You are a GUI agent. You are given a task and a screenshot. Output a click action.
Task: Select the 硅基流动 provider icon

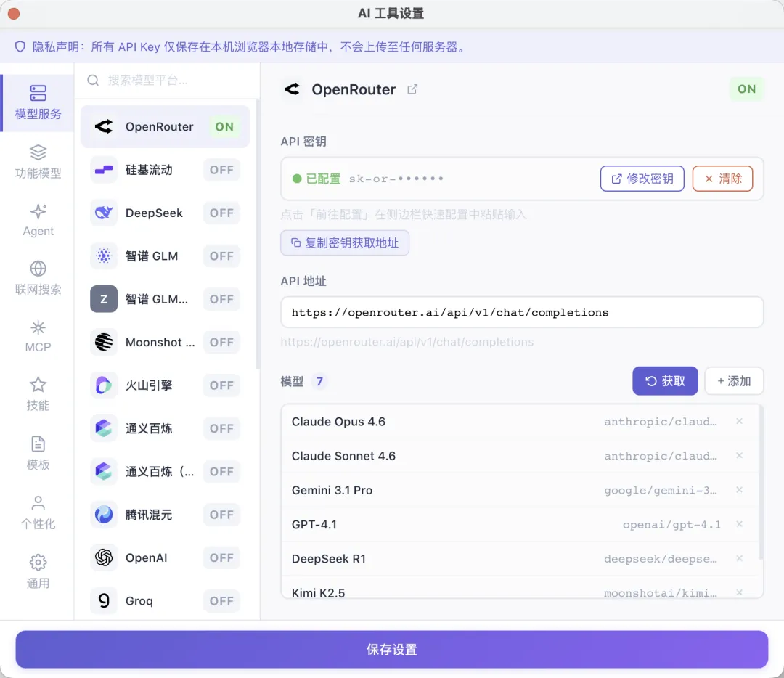click(x=104, y=170)
